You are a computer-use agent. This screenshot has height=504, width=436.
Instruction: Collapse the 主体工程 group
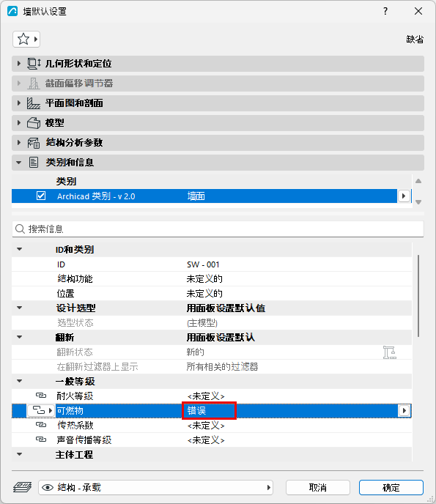pos(19,454)
